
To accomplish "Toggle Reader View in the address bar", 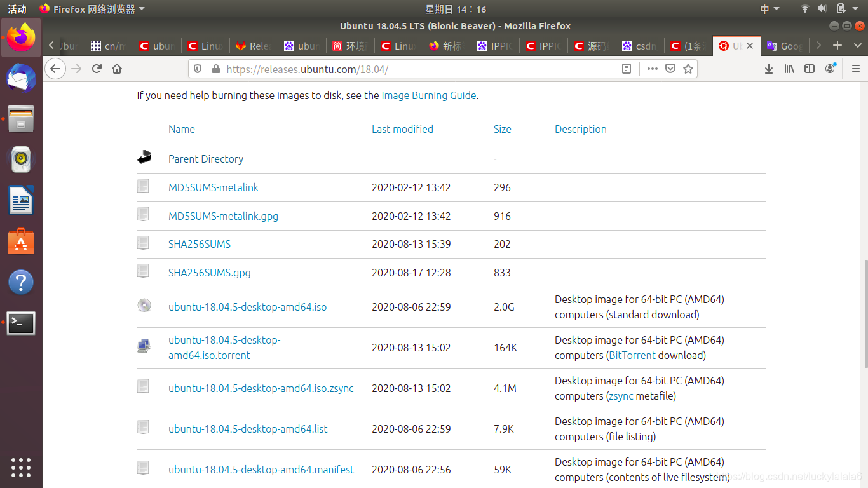I will (x=627, y=68).
